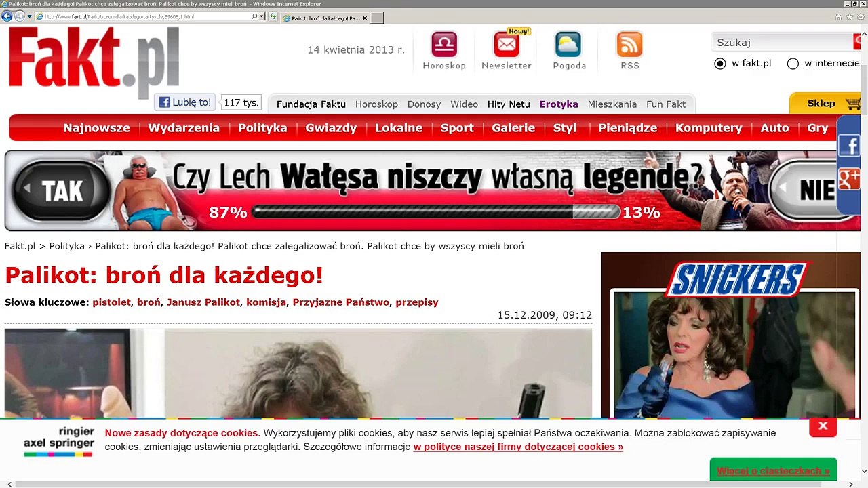This screenshot has width=868, height=488.
Task: Open the Fun Fakt link
Action: (666, 104)
